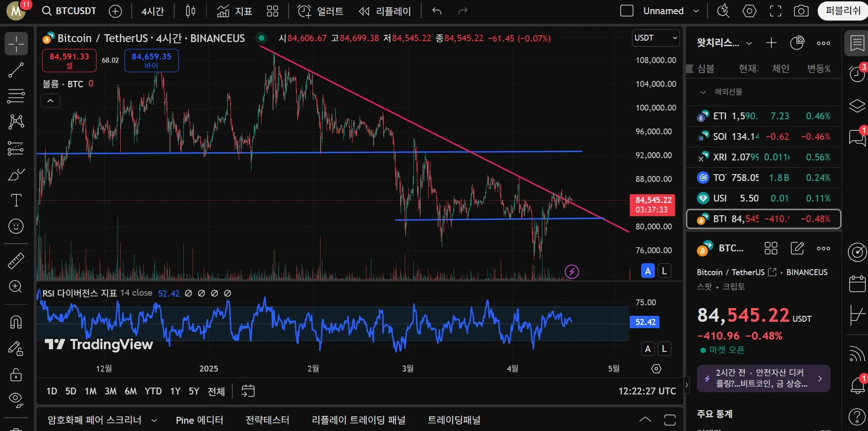Add symbol to watchlist with plus
This screenshot has width=868, height=431.
click(x=772, y=43)
